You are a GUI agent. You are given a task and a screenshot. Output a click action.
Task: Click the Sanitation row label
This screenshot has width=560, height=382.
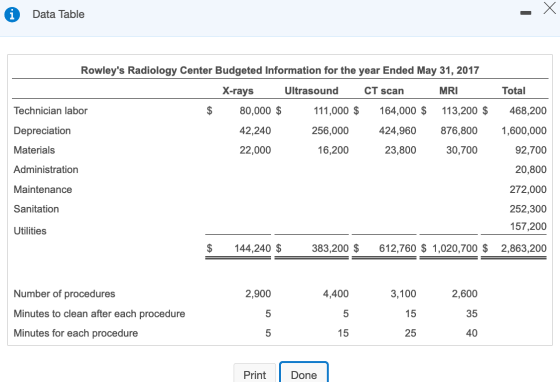click(x=36, y=209)
